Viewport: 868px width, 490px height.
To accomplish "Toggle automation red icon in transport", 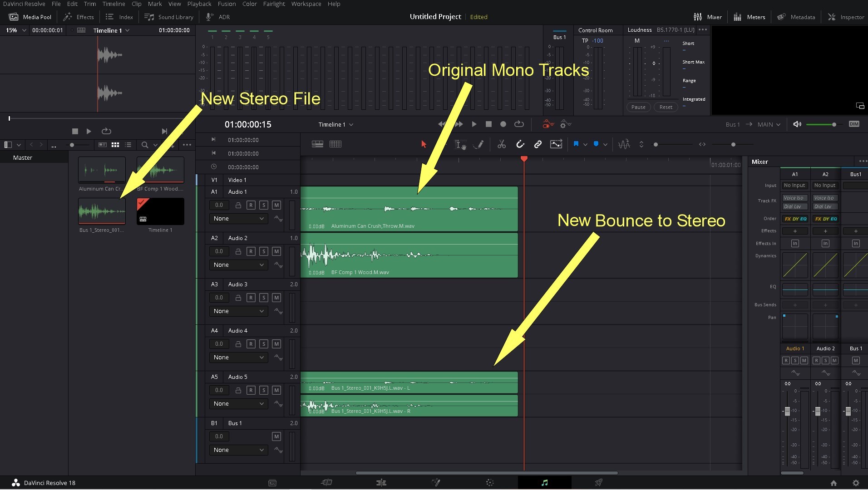I will tap(548, 124).
